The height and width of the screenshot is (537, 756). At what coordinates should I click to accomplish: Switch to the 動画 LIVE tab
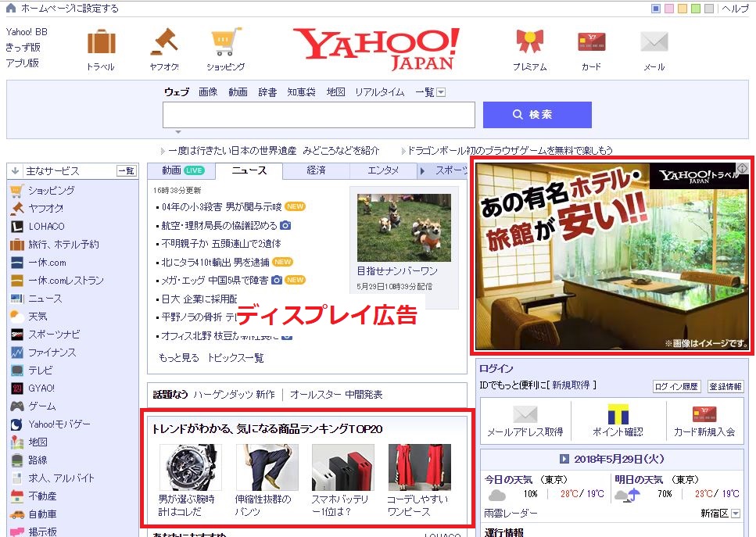tap(182, 170)
